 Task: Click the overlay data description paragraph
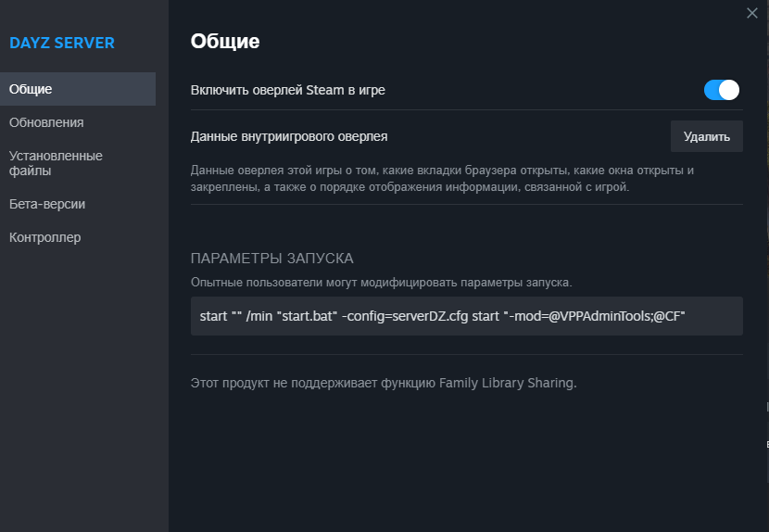click(442, 179)
